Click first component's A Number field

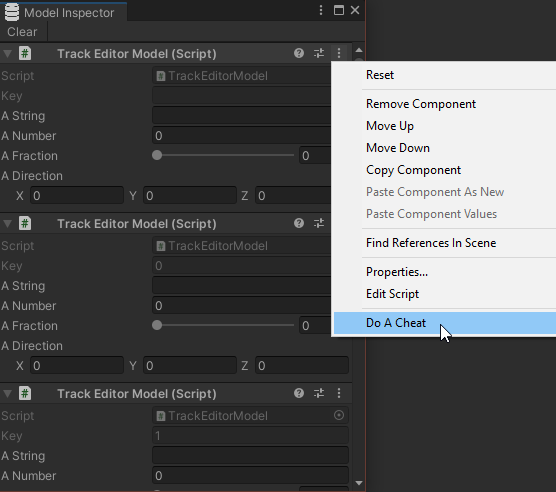241,135
